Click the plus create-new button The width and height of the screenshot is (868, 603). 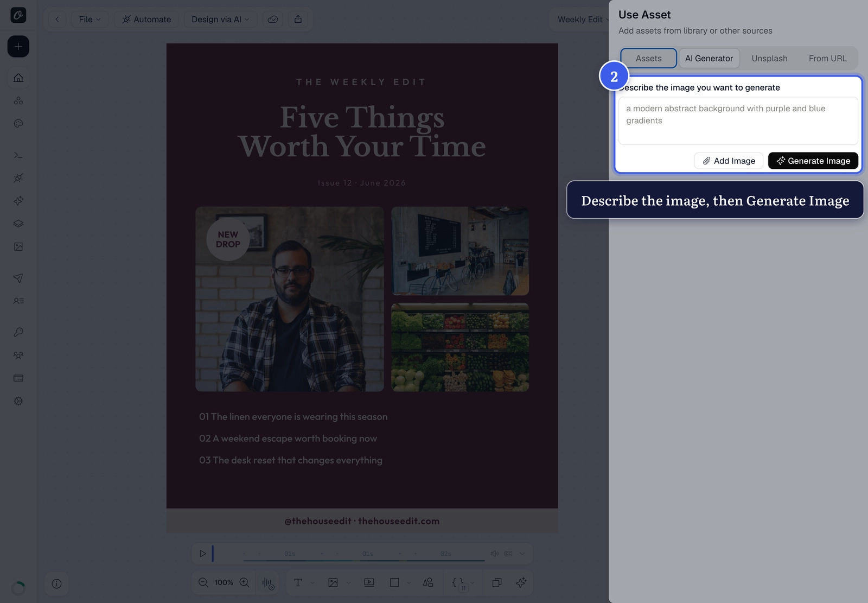click(x=18, y=47)
